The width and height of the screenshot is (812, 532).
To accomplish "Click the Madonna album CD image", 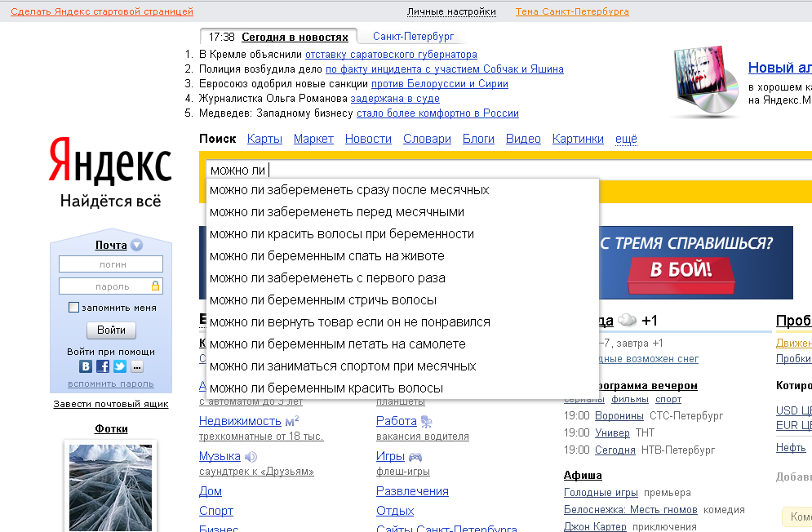I will click(x=707, y=80).
